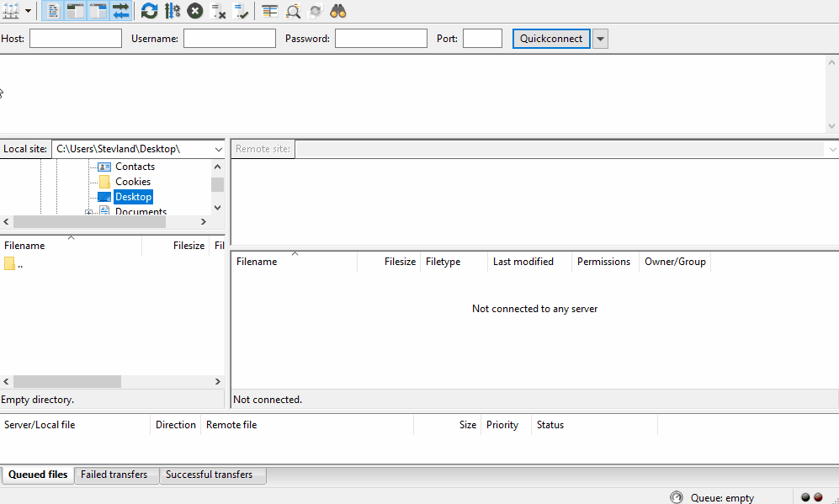Open directory listing filters dialog

269,11
